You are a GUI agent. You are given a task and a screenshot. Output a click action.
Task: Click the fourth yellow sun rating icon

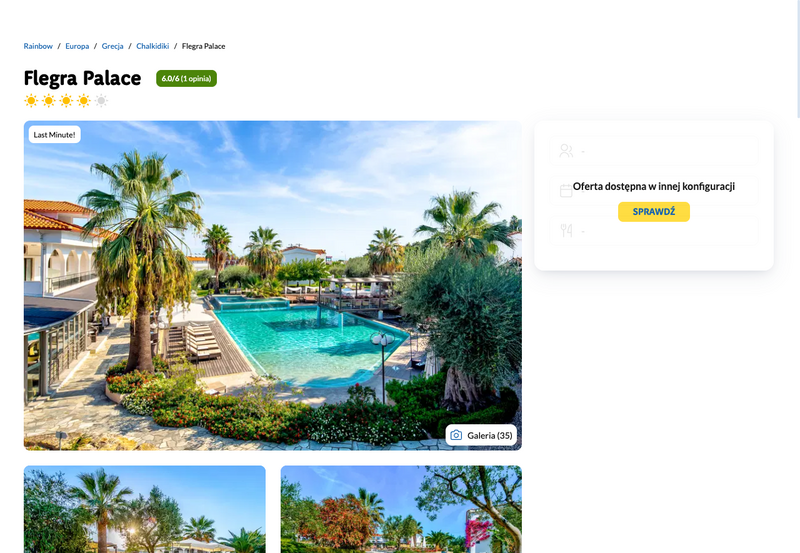click(x=84, y=100)
